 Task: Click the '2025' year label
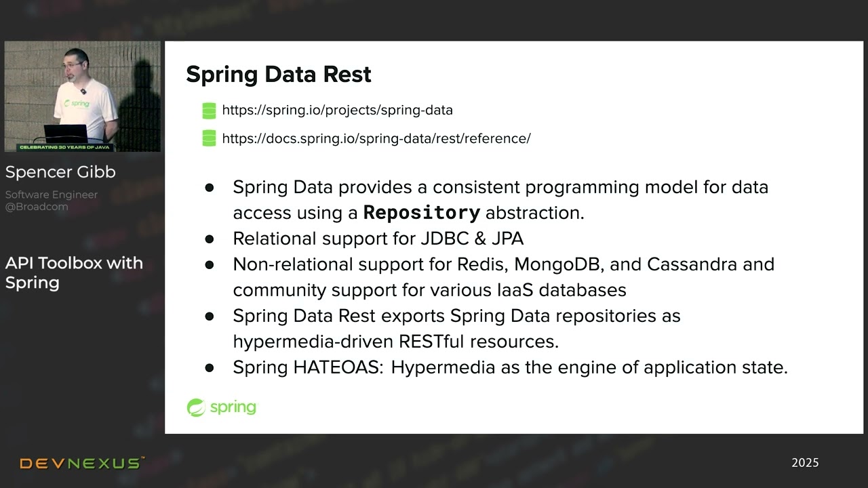(x=805, y=463)
